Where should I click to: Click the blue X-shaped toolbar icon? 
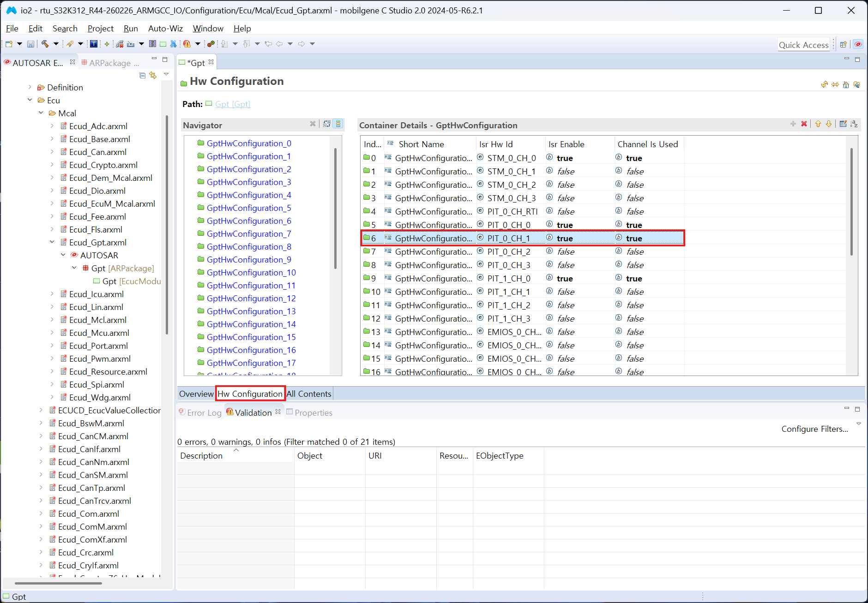coord(174,44)
